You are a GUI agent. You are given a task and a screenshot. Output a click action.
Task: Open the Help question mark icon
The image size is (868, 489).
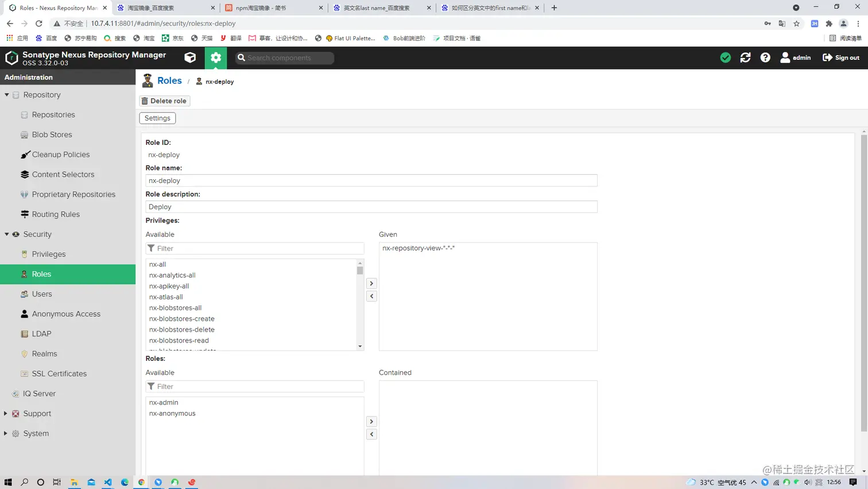pyautogui.click(x=765, y=57)
